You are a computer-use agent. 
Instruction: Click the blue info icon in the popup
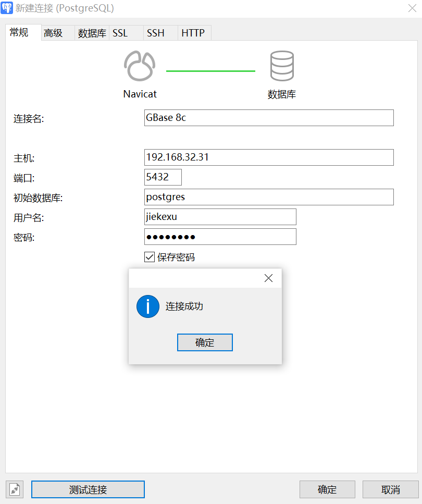(x=147, y=306)
